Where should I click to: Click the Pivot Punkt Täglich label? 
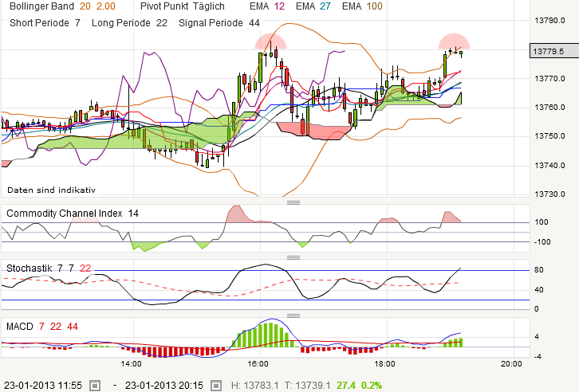(x=183, y=6)
